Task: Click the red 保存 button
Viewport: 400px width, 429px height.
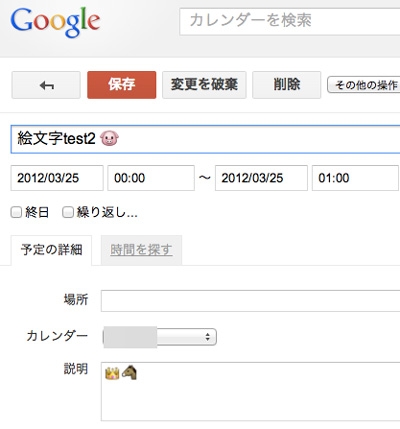Action: point(122,85)
